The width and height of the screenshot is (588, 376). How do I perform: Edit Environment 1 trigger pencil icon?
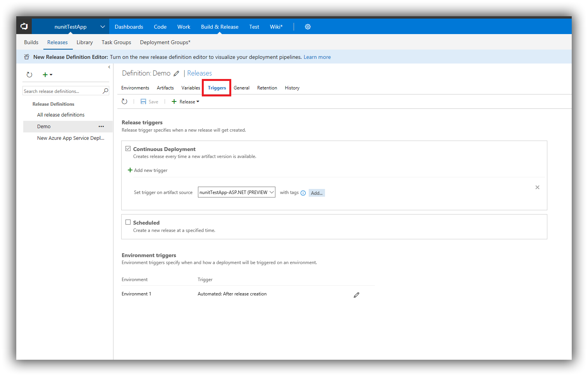tap(356, 295)
